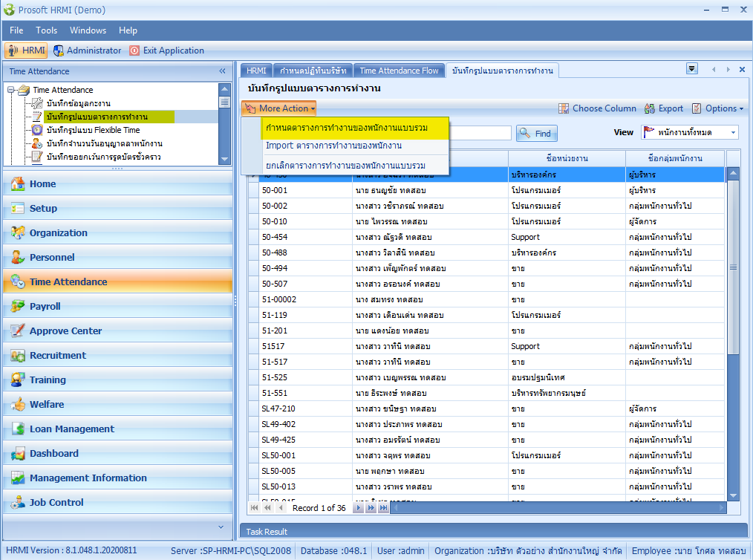Open the Approve Center module icon

coord(18,331)
